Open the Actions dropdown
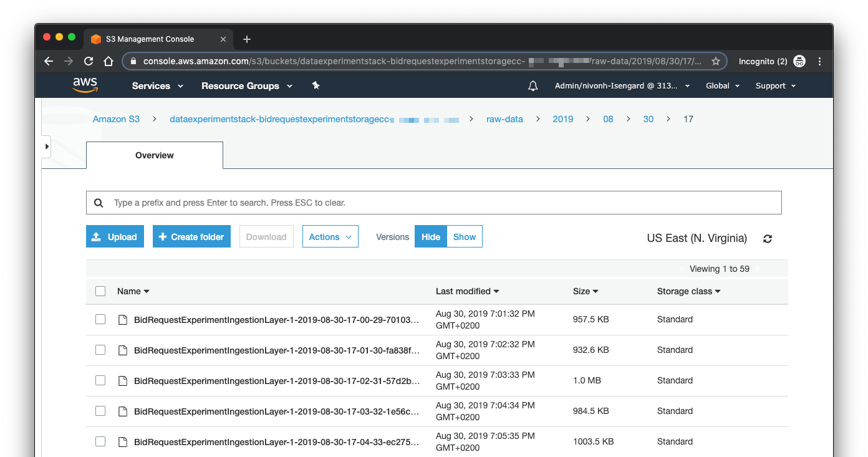This screenshot has height=457, width=868. pyautogui.click(x=330, y=237)
